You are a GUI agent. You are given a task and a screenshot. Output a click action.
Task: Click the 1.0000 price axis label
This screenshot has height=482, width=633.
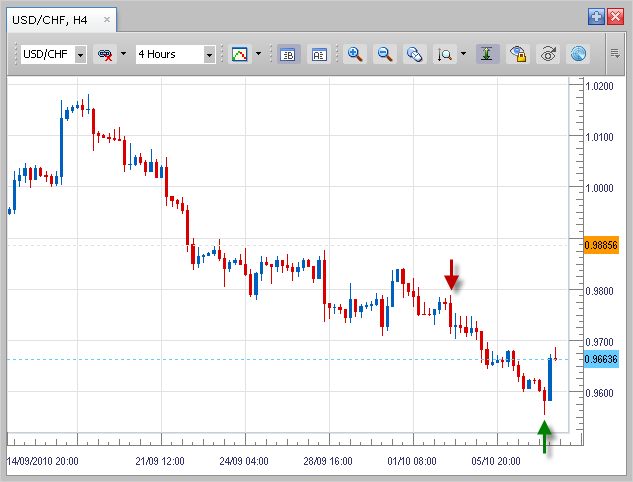[x=599, y=188]
